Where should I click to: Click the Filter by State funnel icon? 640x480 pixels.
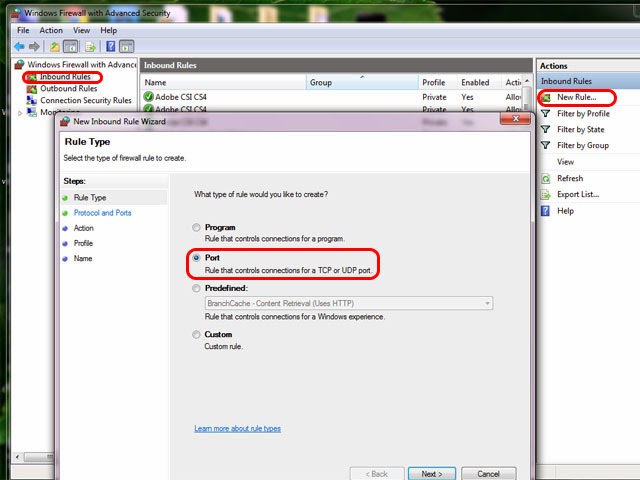click(x=546, y=129)
